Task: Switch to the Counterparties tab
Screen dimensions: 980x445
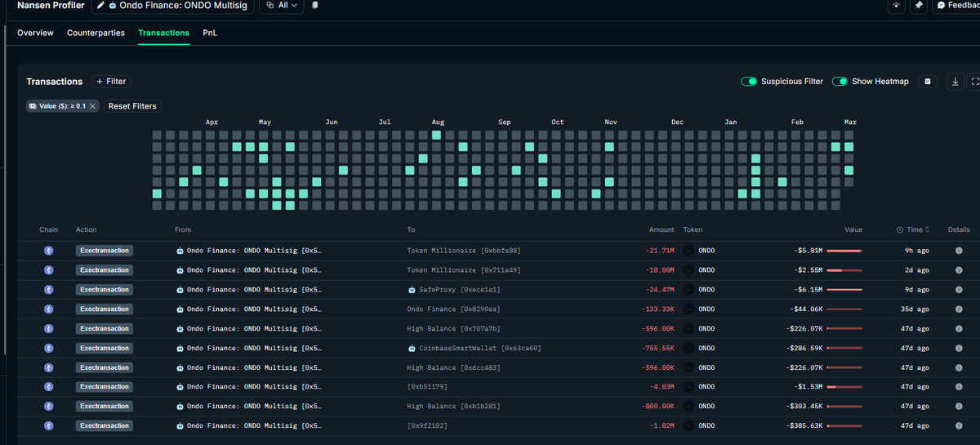Action: 96,33
